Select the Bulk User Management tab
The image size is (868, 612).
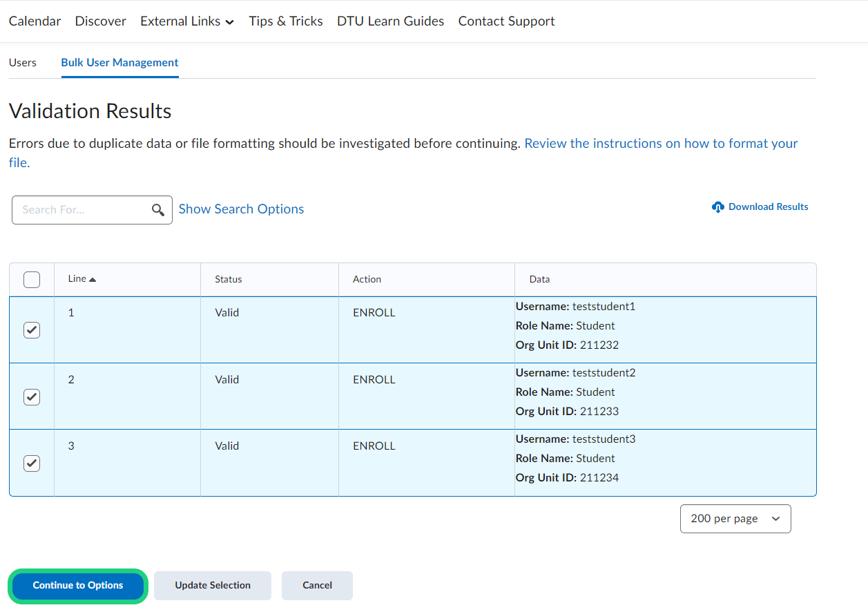click(x=119, y=62)
